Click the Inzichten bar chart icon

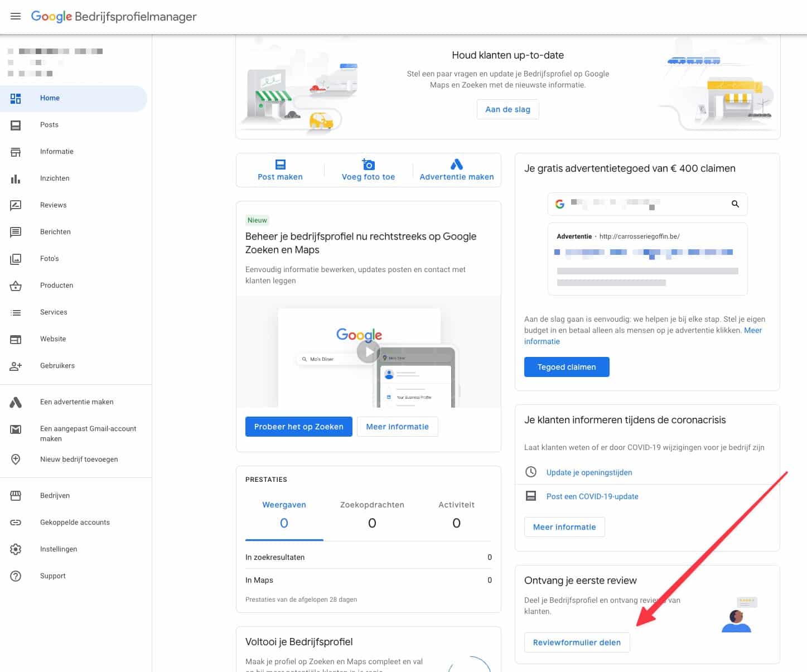[16, 178]
